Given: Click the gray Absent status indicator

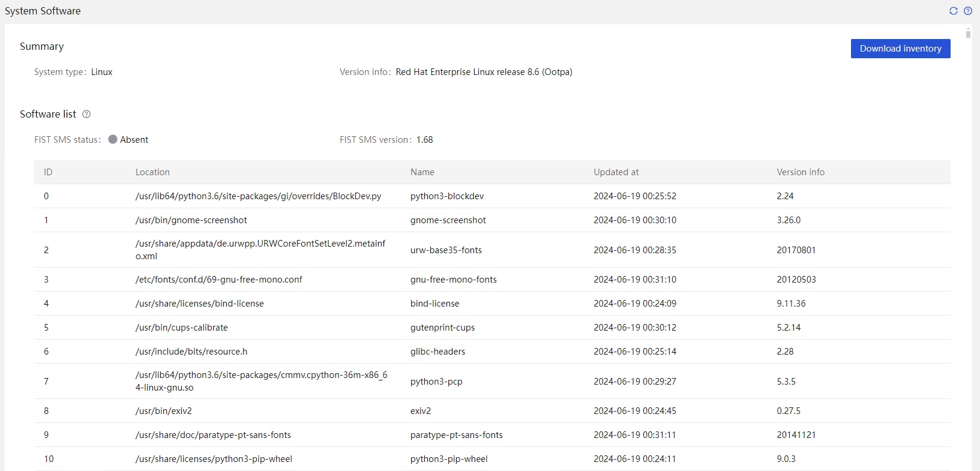Looking at the screenshot, I should [x=113, y=139].
